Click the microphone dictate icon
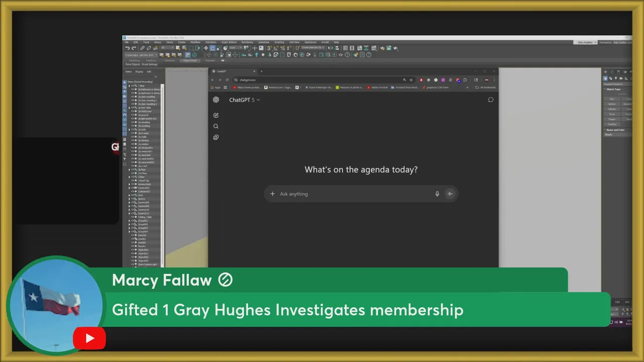 (437, 194)
